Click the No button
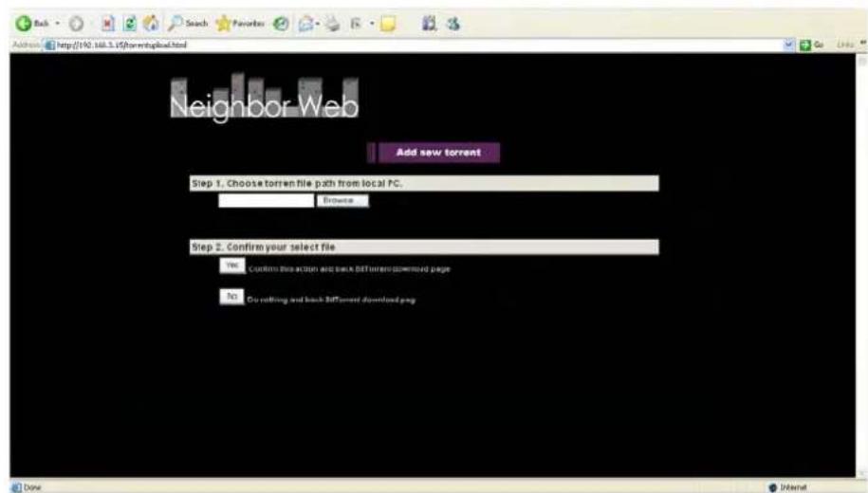 [x=231, y=297]
